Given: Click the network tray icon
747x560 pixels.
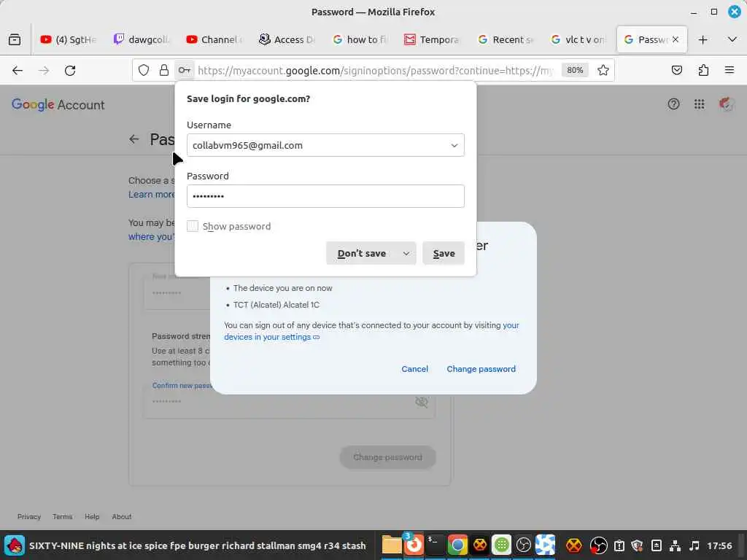Looking at the screenshot, I should click(675, 545).
